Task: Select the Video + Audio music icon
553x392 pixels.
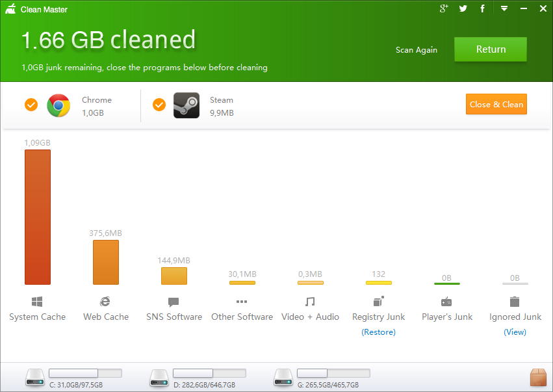Action: click(310, 302)
